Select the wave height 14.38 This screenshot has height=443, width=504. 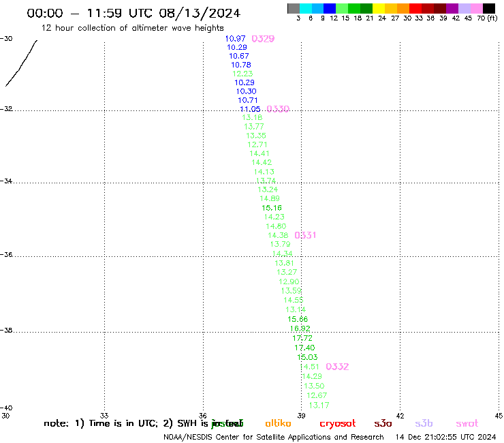278,235
